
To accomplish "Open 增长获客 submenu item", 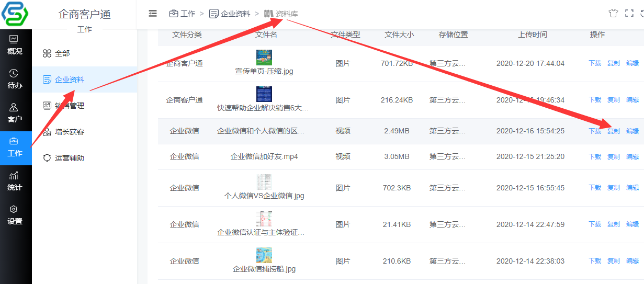I will (84, 132).
